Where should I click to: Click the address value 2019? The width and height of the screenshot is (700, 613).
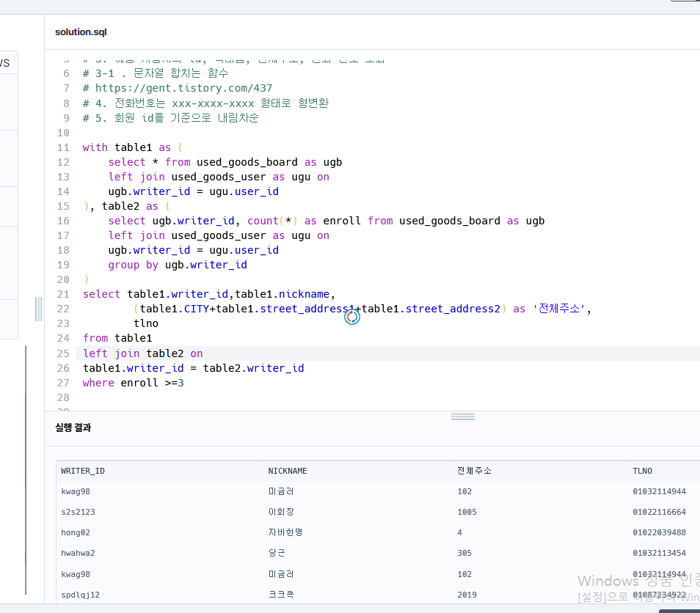467,595
